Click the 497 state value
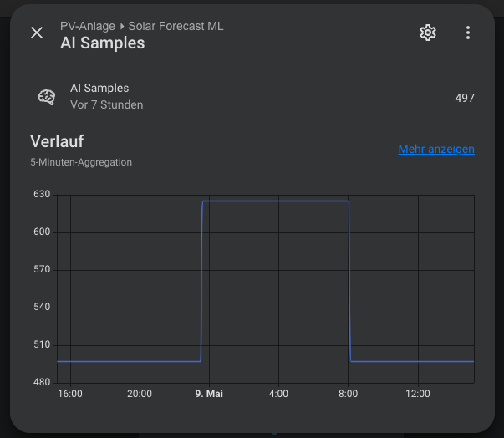 [465, 98]
